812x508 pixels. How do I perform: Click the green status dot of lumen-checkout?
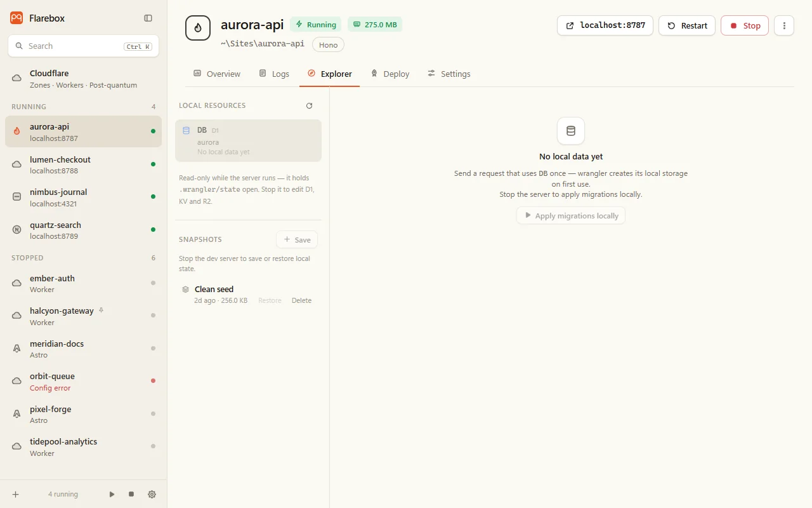point(153,164)
